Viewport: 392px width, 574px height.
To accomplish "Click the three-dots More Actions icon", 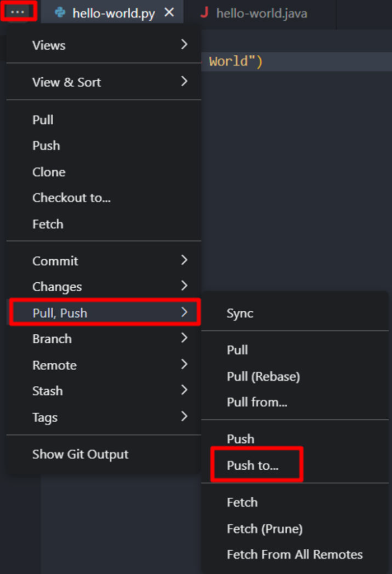I will [x=18, y=12].
